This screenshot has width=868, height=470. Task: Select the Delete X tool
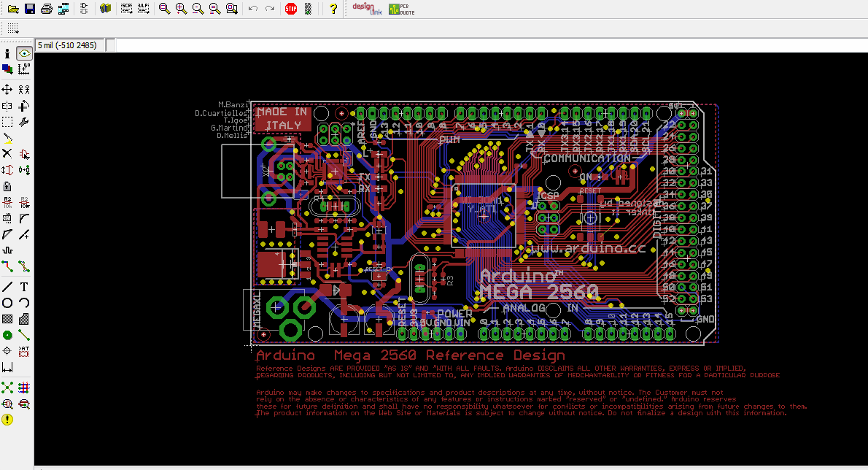click(7, 154)
